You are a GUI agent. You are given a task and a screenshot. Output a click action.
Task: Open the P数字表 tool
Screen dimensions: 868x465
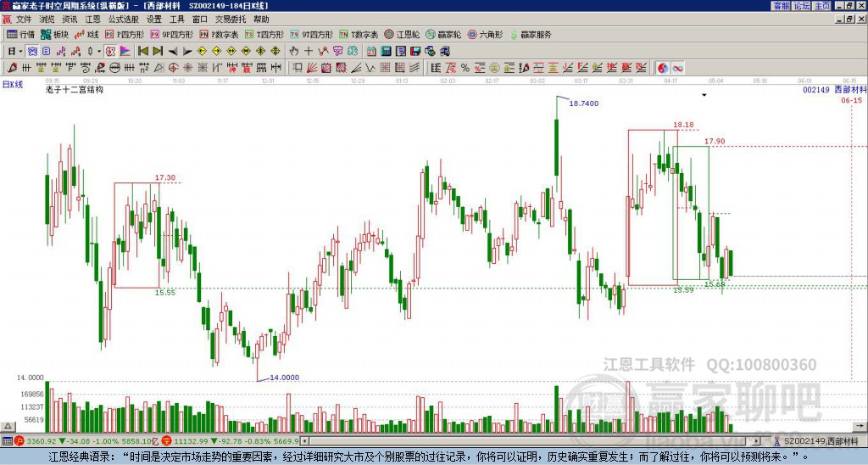tap(219, 34)
